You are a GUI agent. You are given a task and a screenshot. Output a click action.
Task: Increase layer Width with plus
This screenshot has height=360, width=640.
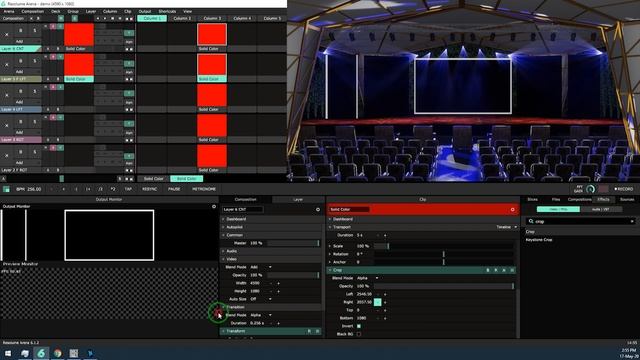279,283
